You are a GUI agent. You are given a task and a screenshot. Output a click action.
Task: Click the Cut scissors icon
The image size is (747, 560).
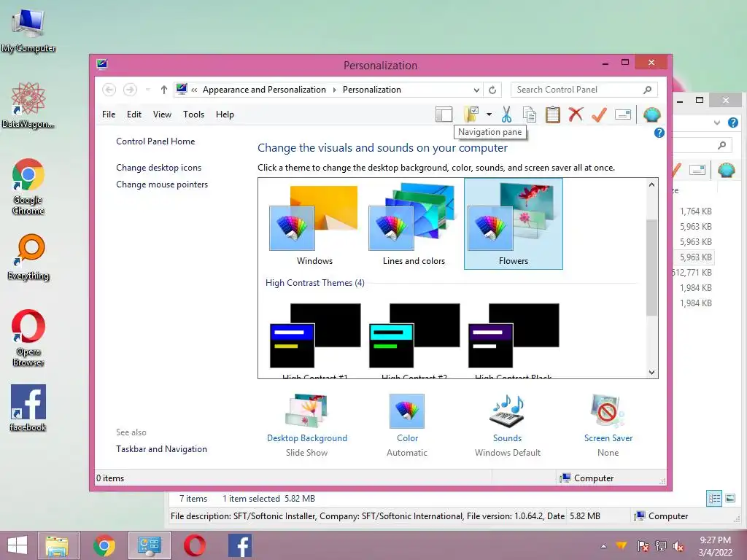tap(506, 114)
